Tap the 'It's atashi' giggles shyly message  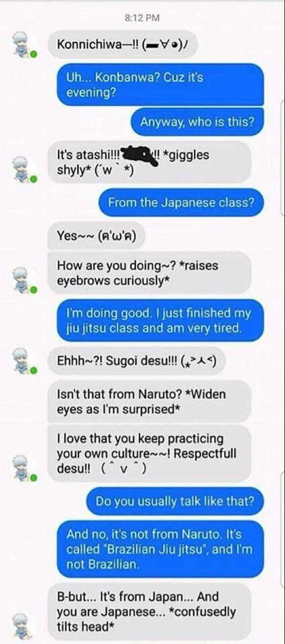[149, 162]
